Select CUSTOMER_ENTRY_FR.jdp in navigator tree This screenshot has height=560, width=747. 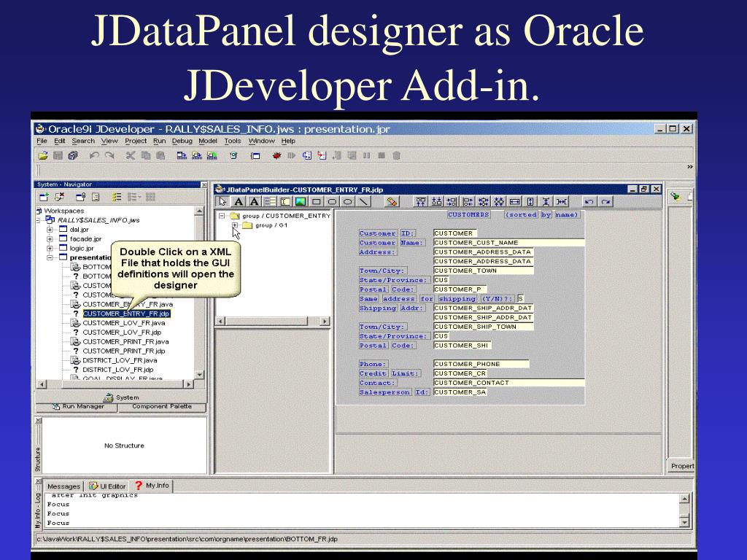click(126, 314)
